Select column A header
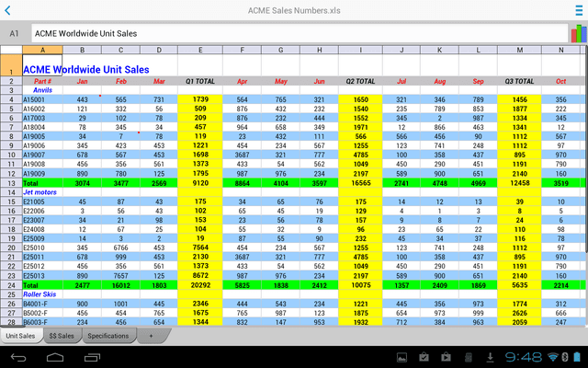Image resolution: width=588 pixels, height=368 pixels. (42, 50)
